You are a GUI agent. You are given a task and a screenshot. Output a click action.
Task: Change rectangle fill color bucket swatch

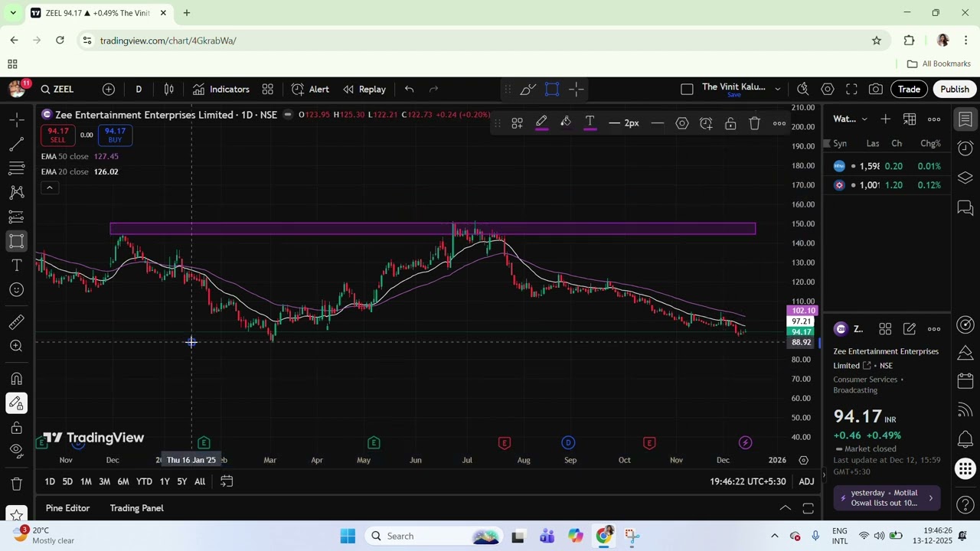pyautogui.click(x=566, y=123)
